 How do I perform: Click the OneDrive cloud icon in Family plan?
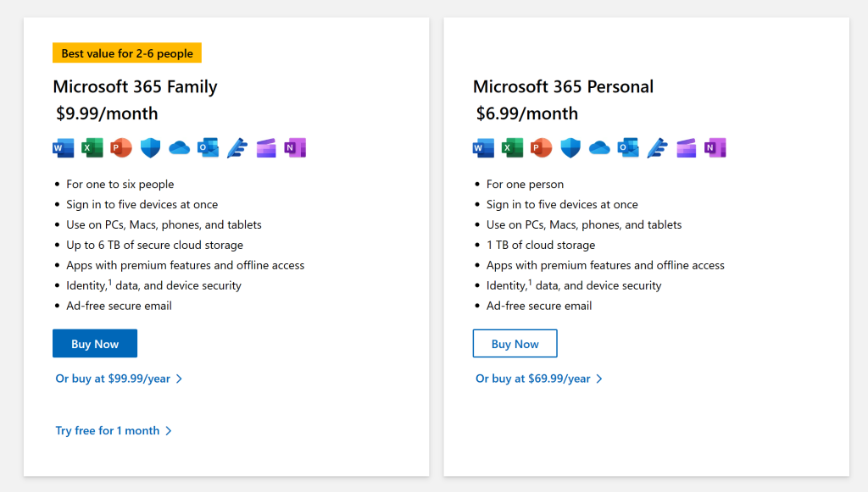pyautogui.click(x=179, y=148)
